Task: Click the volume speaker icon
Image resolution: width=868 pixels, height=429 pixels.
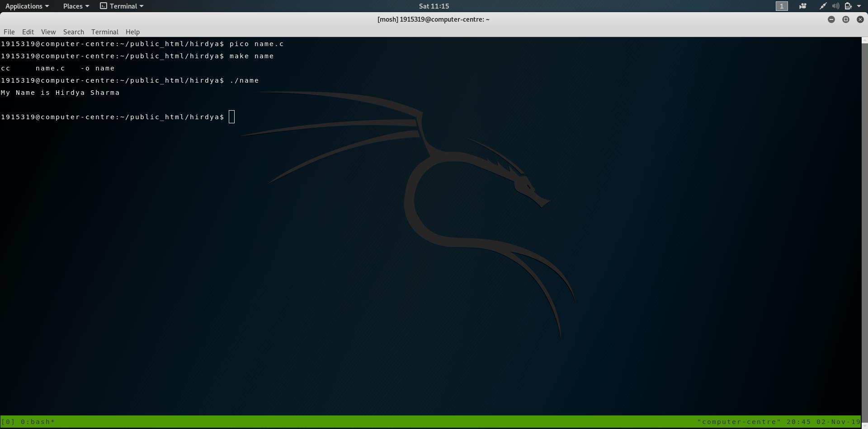Action: (836, 6)
